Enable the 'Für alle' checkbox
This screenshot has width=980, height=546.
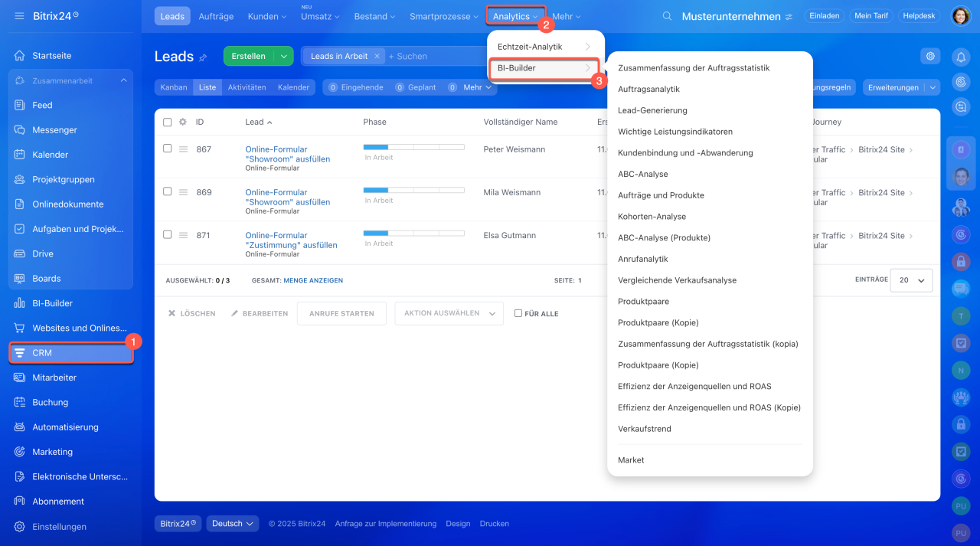pos(518,313)
